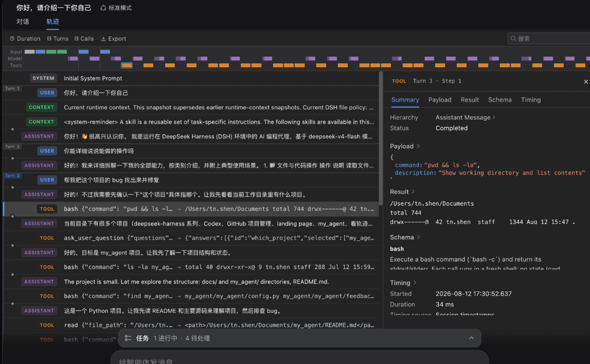Image resolution: width=590 pixels, height=364 pixels.
Task: Click the bash schema name
Action: [397, 248]
